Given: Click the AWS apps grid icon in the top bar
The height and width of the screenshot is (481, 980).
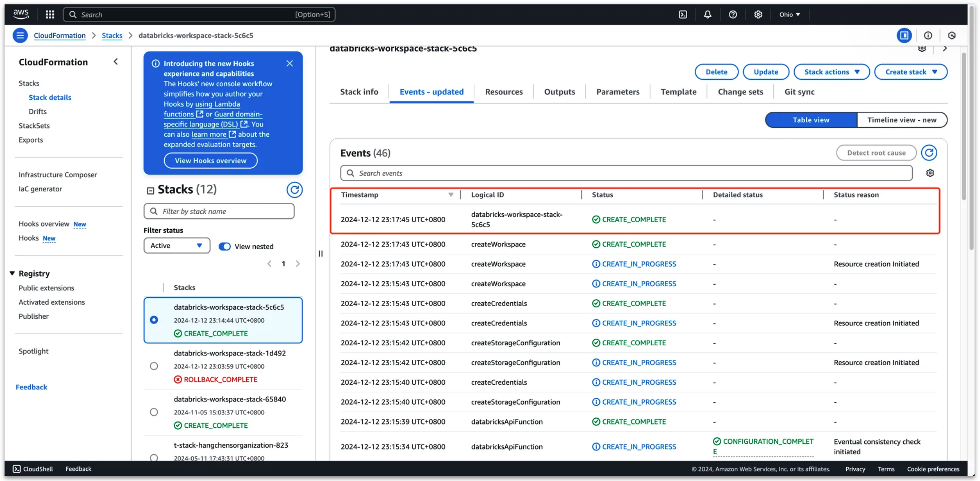Looking at the screenshot, I should coord(49,14).
